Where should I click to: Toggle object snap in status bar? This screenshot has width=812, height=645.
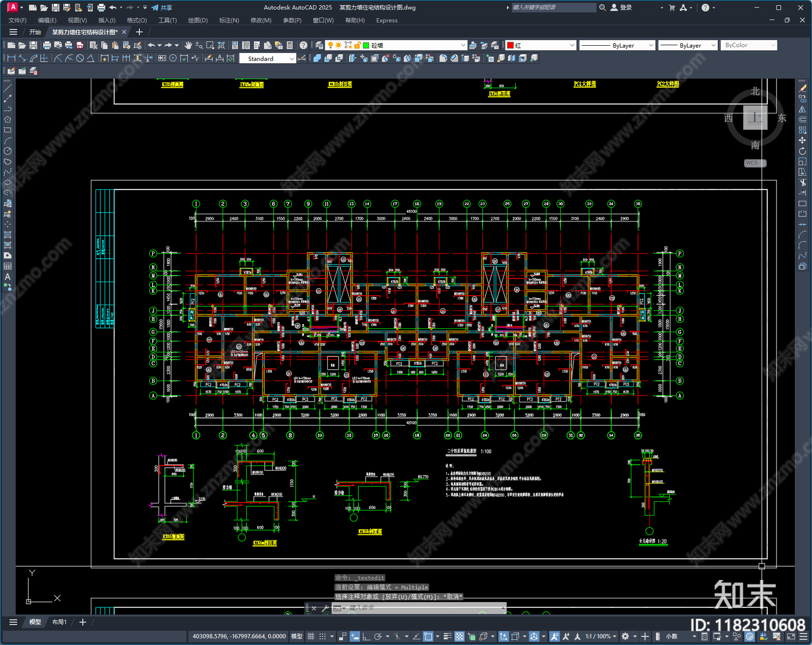point(428,636)
